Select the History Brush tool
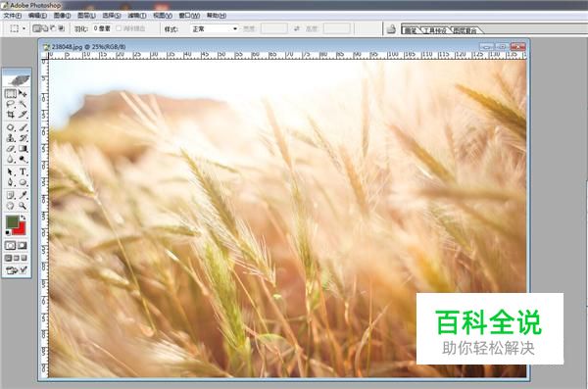588x389 pixels. 23,138
